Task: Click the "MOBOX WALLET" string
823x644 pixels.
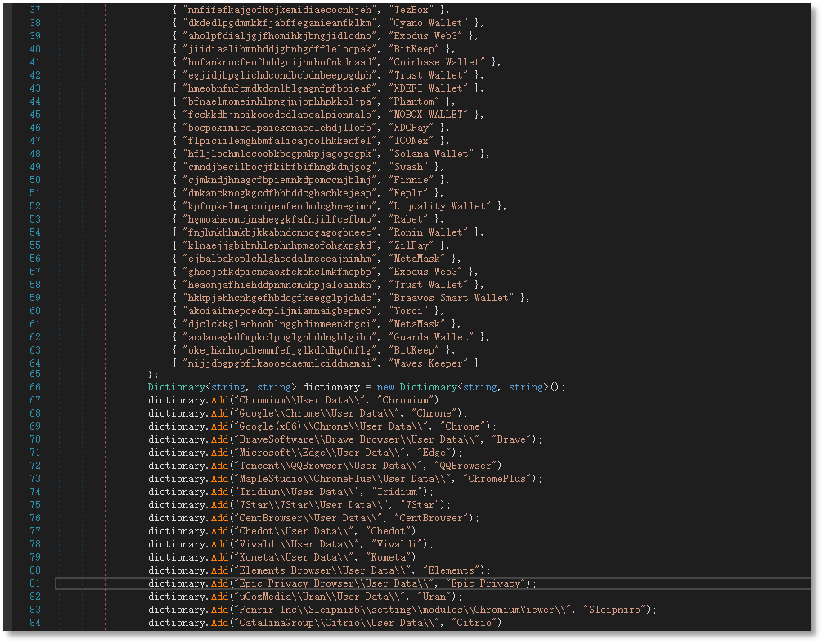Action: (x=429, y=115)
